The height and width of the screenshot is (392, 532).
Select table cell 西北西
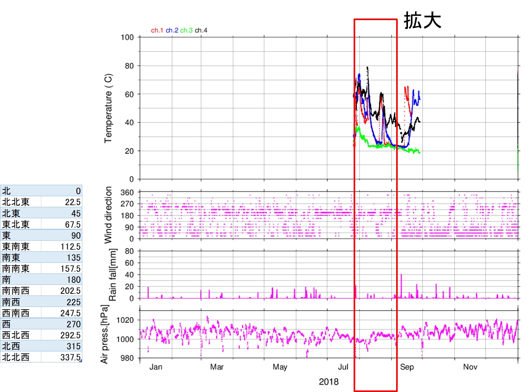coord(21,335)
